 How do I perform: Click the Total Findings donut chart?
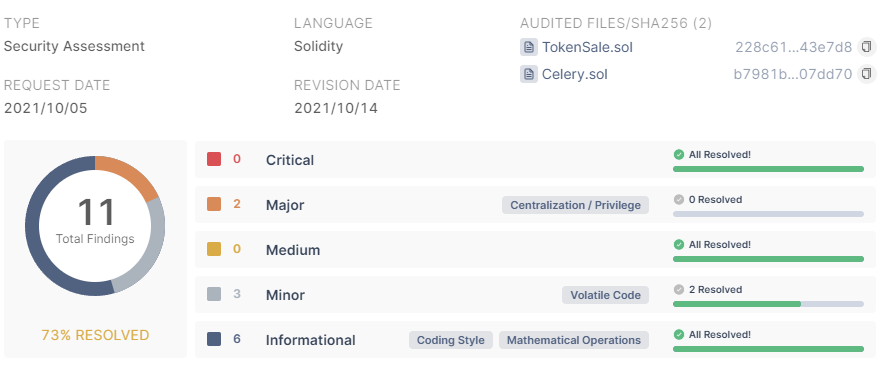(95, 226)
